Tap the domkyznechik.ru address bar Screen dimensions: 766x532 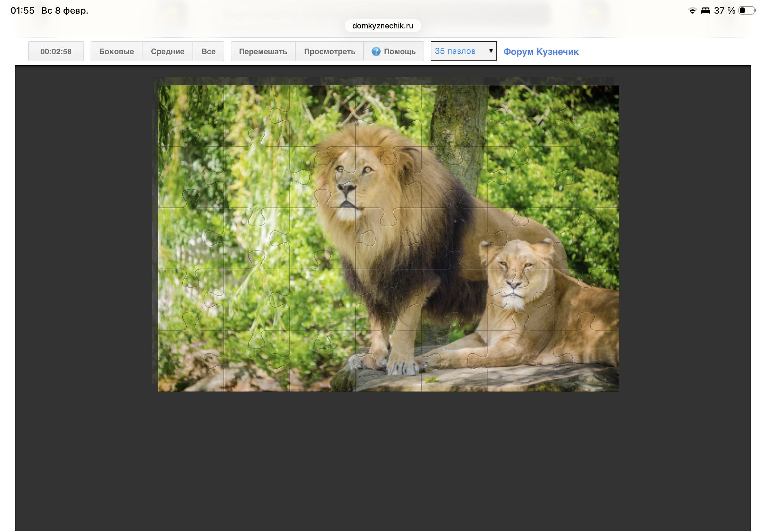coord(382,26)
